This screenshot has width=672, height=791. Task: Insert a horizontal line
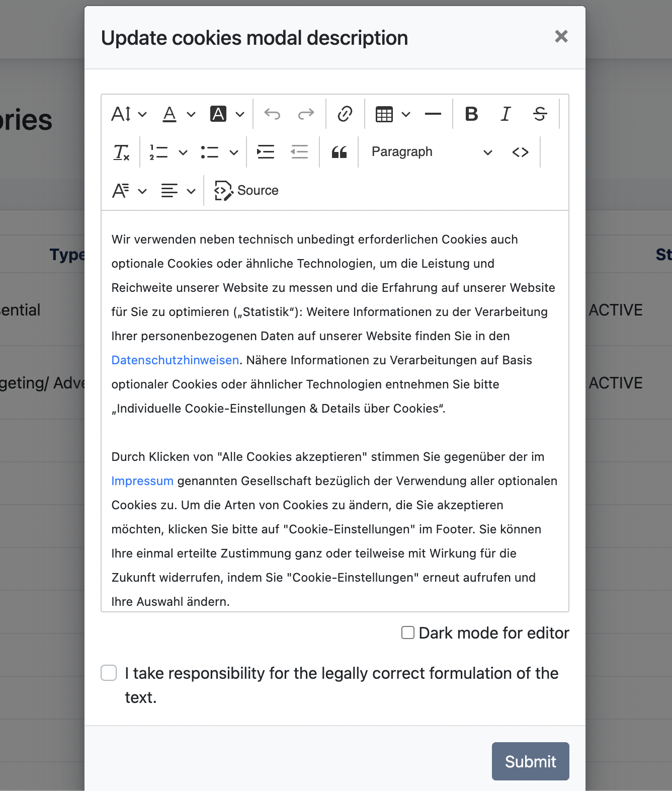433,114
